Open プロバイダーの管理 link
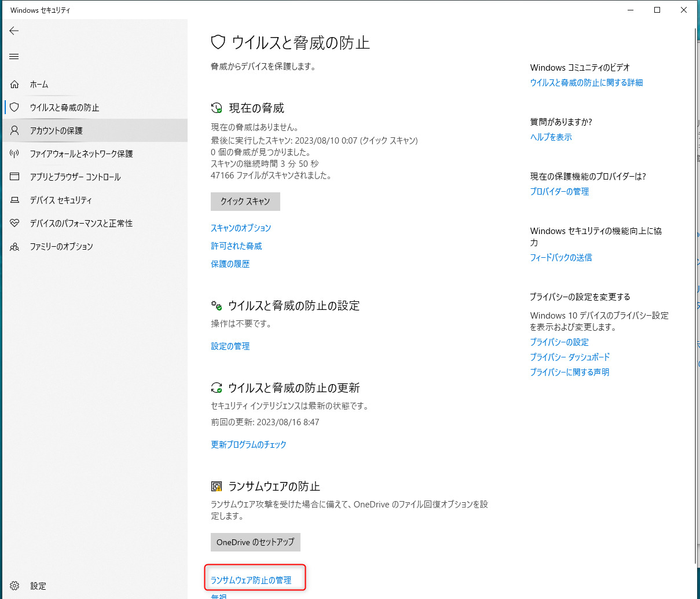Image resolution: width=700 pixels, height=599 pixels. [560, 192]
